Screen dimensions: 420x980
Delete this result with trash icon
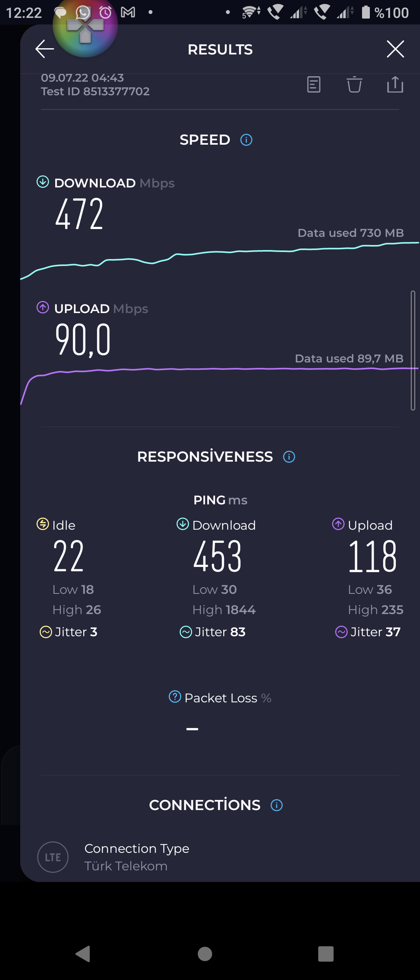coord(354,84)
